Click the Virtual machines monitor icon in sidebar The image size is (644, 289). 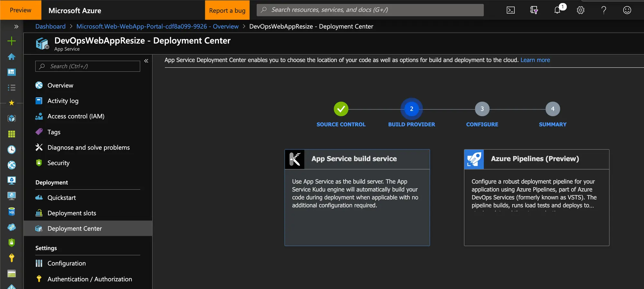coord(12,180)
